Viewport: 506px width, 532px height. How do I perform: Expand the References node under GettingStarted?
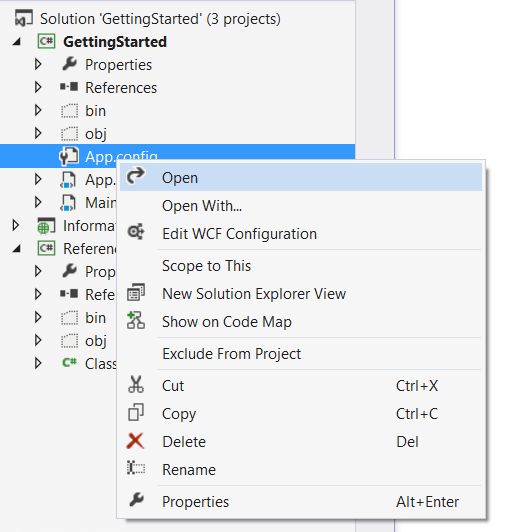pyautogui.click(x=38, y=87)
